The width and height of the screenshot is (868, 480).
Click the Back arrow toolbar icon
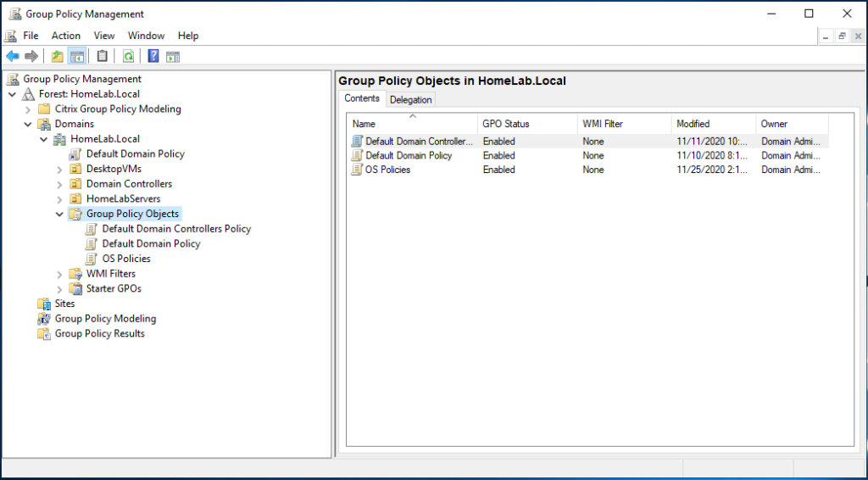12,56
